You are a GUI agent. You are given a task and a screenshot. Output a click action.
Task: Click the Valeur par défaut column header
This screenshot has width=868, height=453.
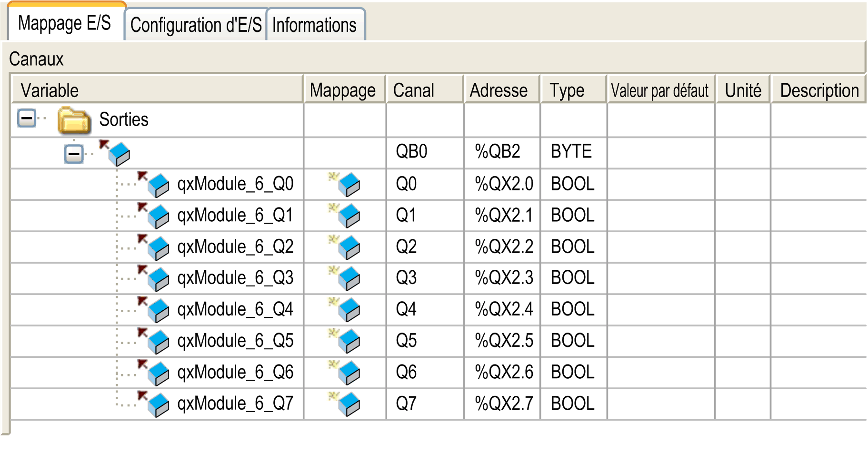pos(660,90)
